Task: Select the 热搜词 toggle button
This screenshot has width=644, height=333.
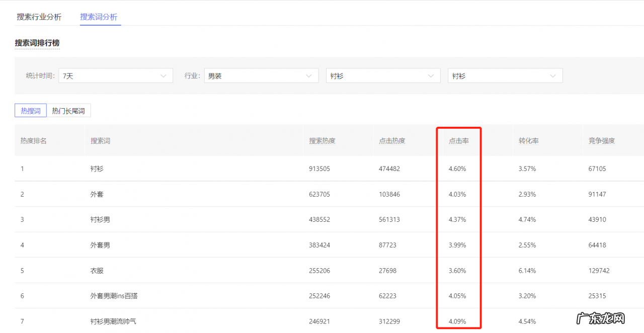Action: 31,111
